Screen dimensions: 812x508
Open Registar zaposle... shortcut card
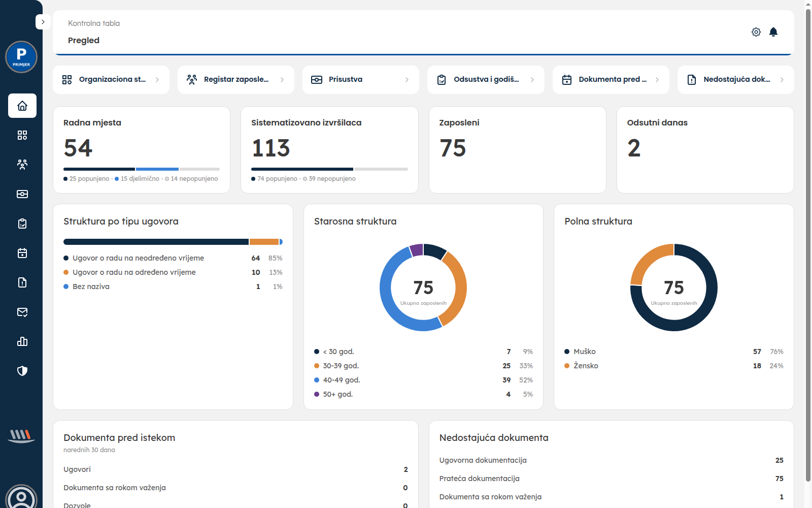(236, 80)
